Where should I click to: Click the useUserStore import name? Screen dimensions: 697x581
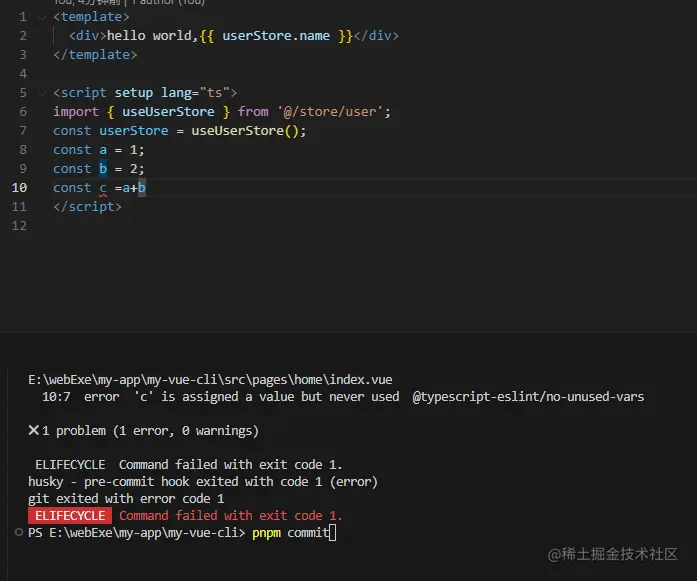point(168,112)
